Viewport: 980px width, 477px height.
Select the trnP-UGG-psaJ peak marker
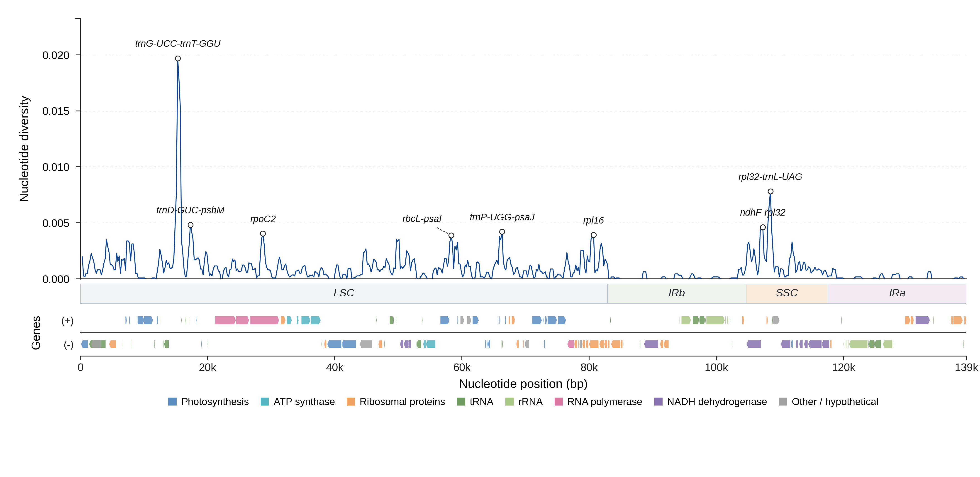pos(502,232)
